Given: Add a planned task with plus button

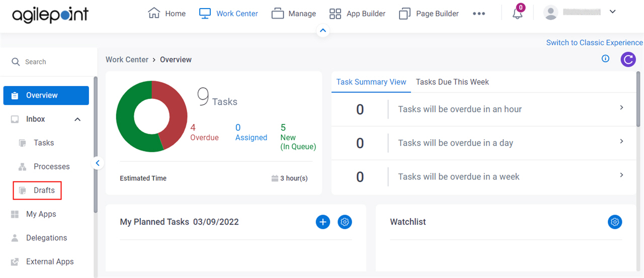Looking at the screenshot, I should (323, 222).
